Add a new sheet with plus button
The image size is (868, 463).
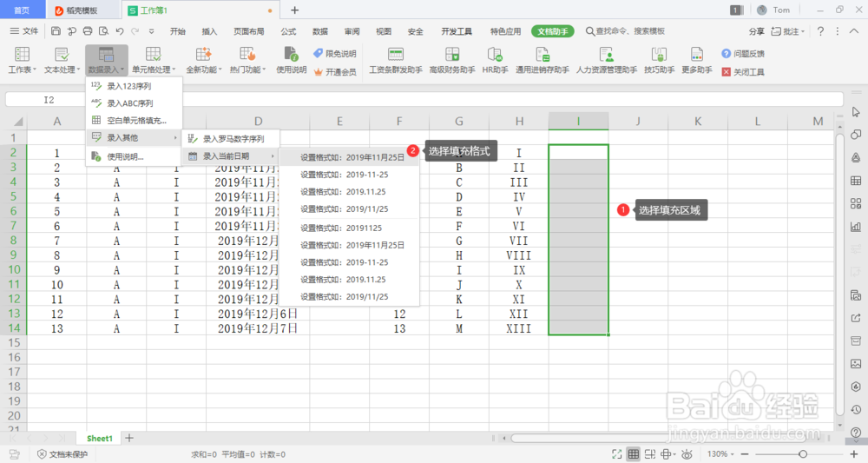tap(129, 438)
